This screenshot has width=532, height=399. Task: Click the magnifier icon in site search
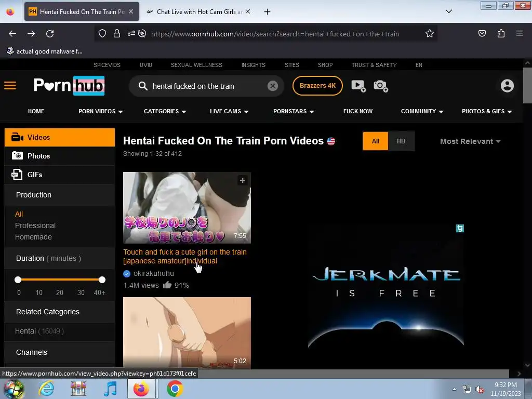tap(143, 86)
